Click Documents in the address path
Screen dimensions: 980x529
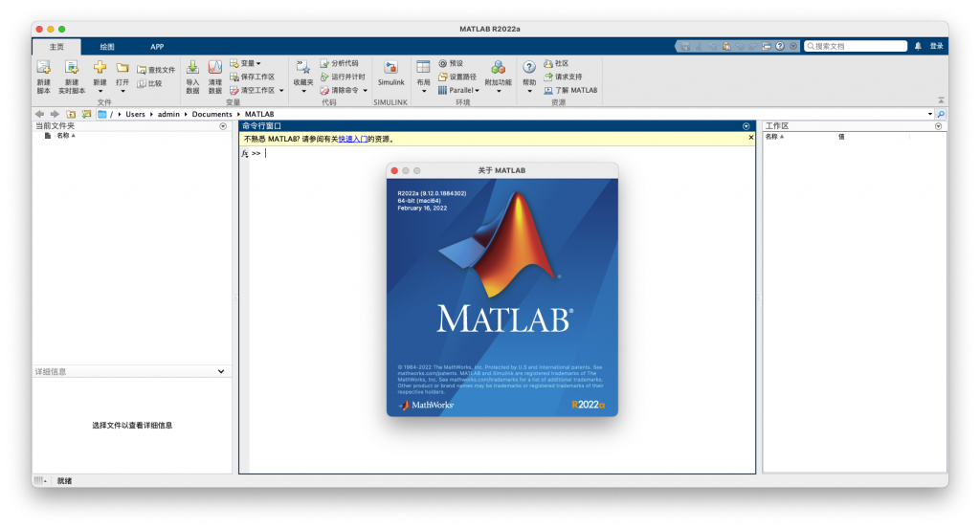[212, 114]
